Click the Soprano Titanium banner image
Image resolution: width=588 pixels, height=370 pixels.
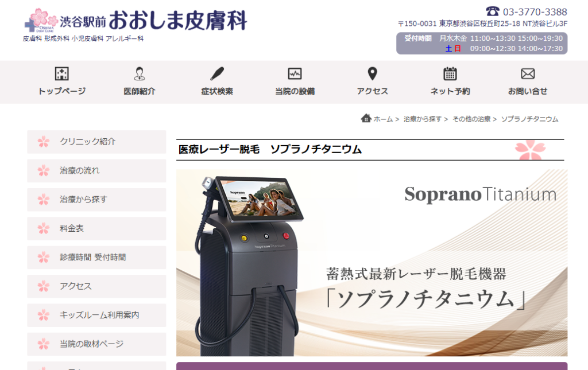(x=372, y=263)
